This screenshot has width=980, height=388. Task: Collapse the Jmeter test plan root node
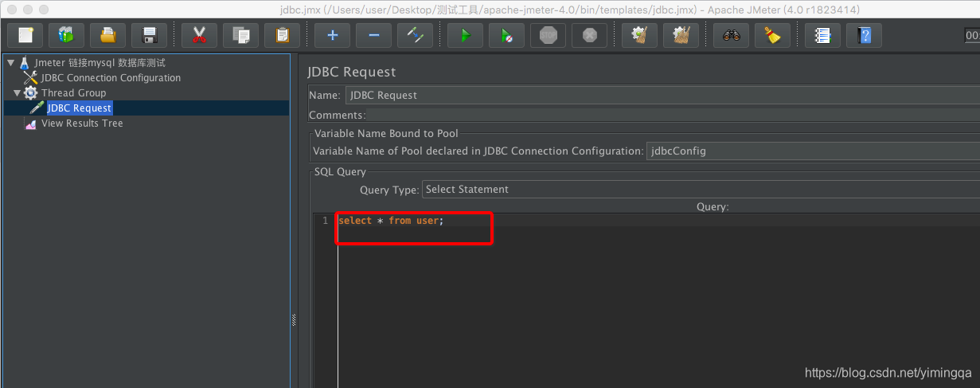(10, 63)
